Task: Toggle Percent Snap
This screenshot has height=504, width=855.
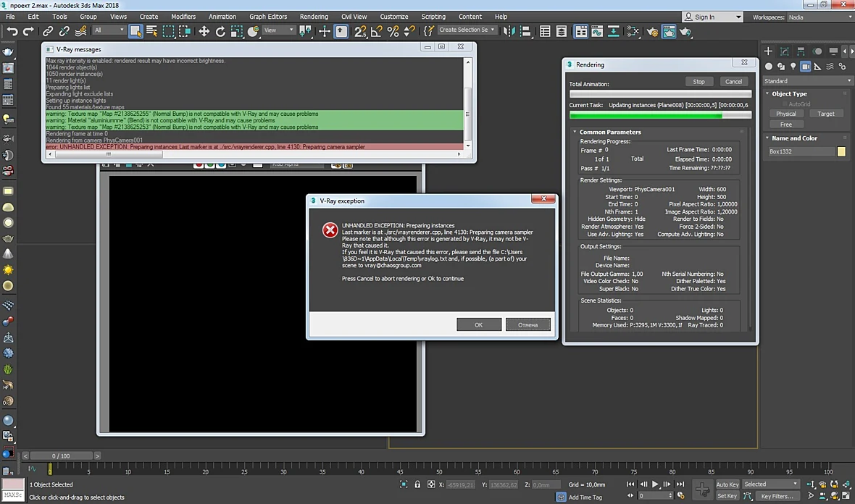Action: (x=393, y=32)
